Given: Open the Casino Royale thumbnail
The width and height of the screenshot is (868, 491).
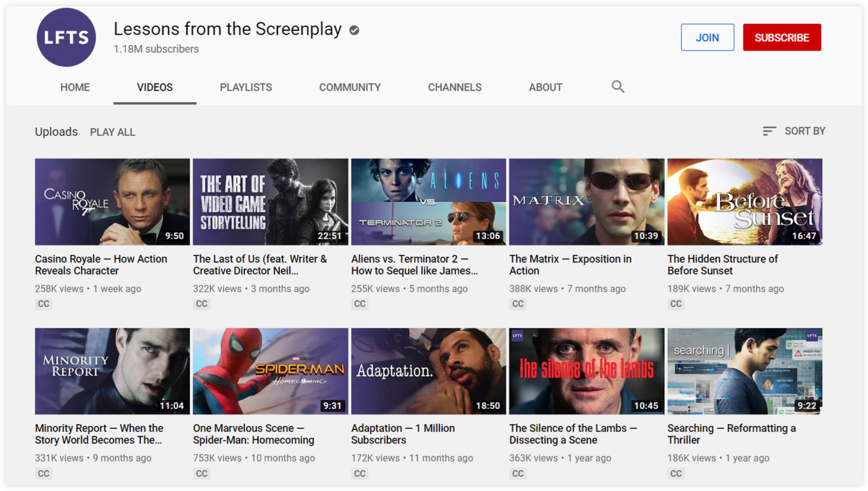Looking at the screenshot, I should click(112, 202).
